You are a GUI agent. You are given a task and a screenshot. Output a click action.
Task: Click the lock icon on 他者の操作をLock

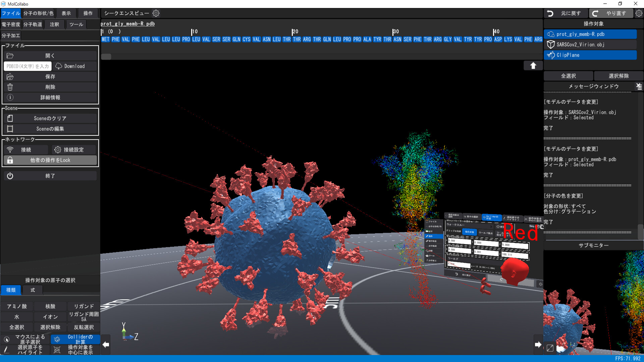pyautogui.click(x=10, y=160)
